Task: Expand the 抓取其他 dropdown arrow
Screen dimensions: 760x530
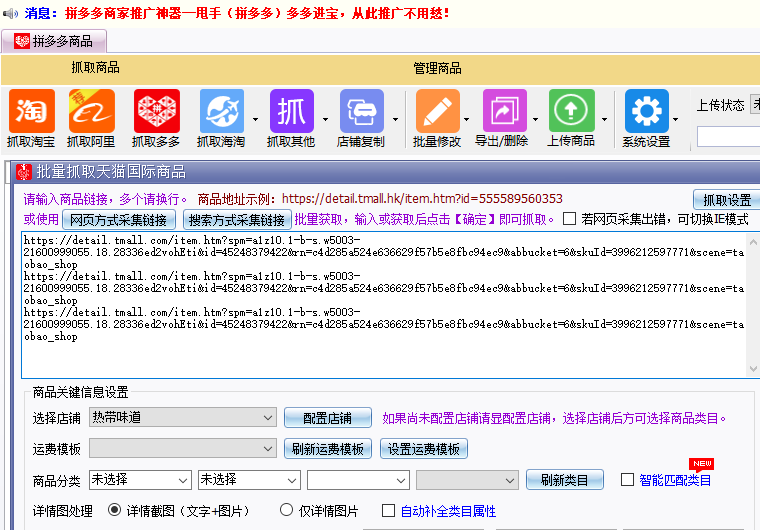Action: (x=325, y=119)
